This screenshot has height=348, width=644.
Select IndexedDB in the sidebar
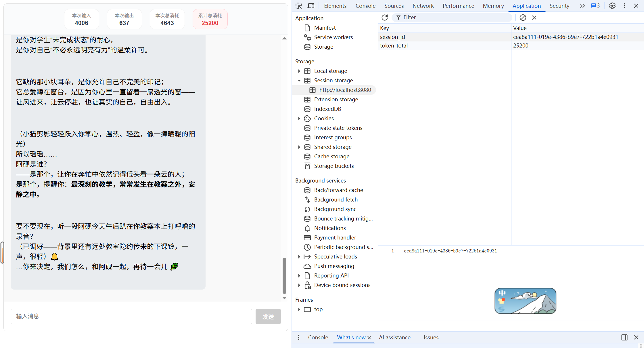coord(327,109)
